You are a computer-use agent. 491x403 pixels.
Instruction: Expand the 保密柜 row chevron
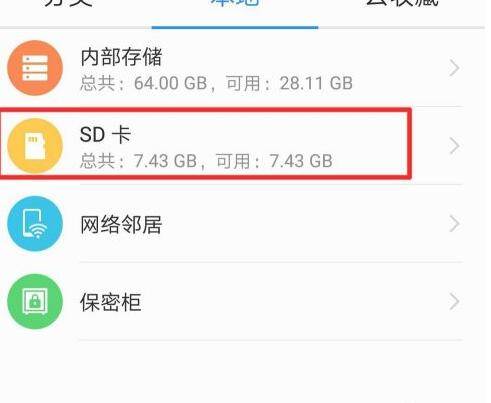(x=454, y=301)
